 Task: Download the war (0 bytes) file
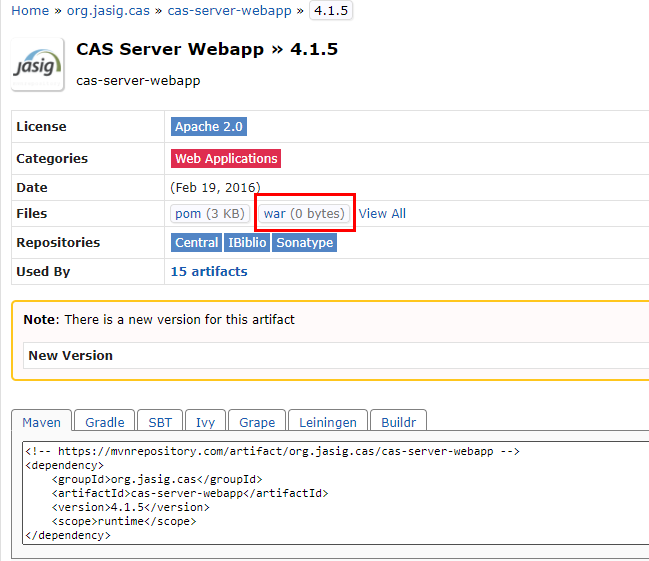(x=304, y=214)
